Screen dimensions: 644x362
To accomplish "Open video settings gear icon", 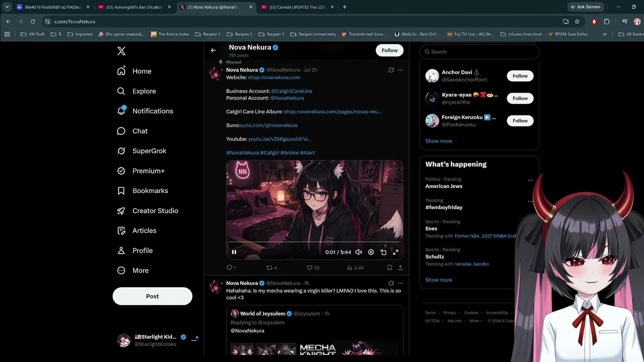I will pyautogui.click(x=371, y=252).
